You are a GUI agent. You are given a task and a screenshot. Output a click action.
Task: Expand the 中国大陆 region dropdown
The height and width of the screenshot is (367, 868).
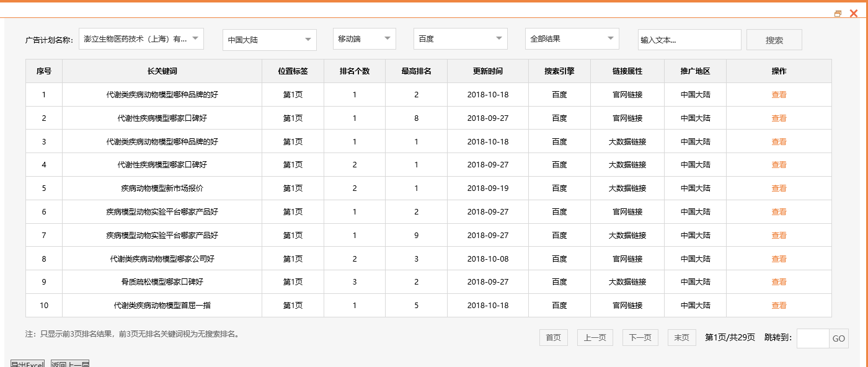269,40
